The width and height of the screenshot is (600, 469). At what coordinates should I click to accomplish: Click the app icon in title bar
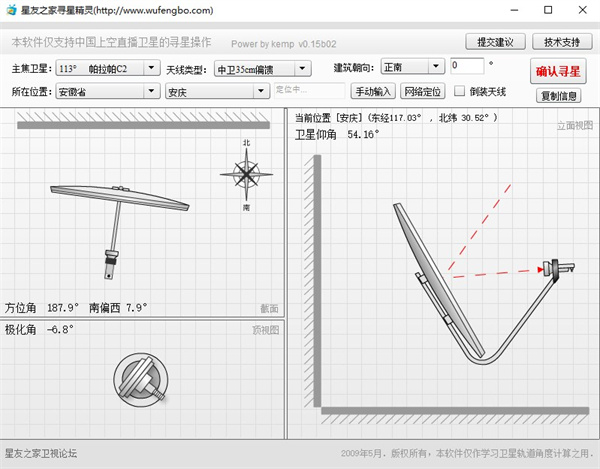tap(11, 10)
